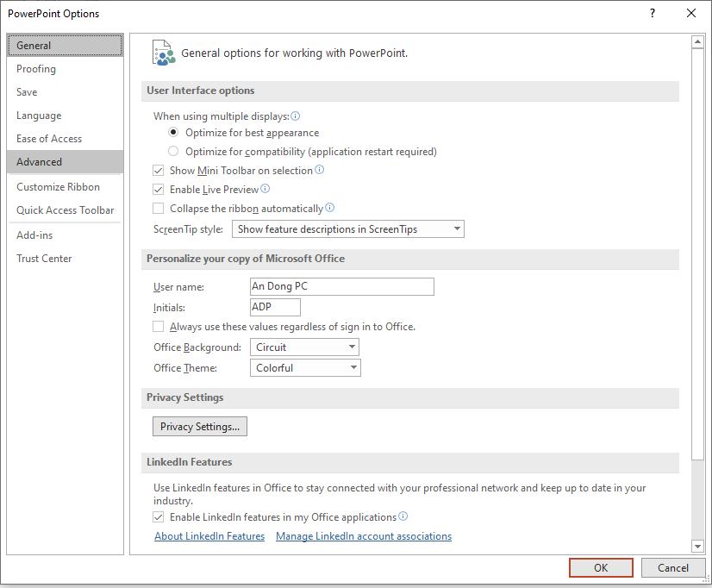Click info icon beside Enable Live Preview
Viewport: 712px width, 588px height.
tap(265, 189)
